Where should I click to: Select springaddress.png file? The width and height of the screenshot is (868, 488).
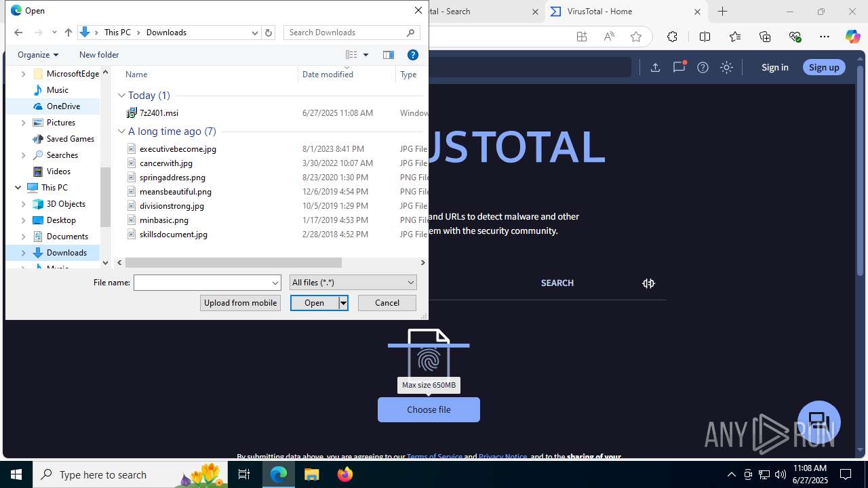click(172, 178)
